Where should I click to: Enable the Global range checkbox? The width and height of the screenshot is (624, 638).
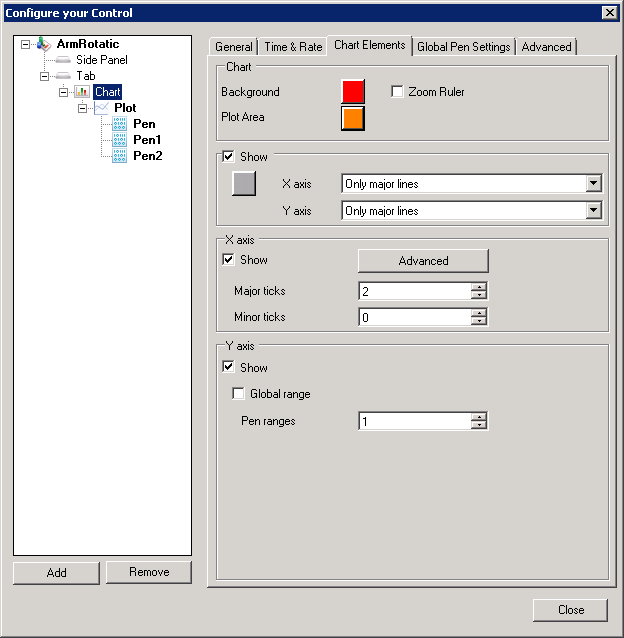[238, 394]
